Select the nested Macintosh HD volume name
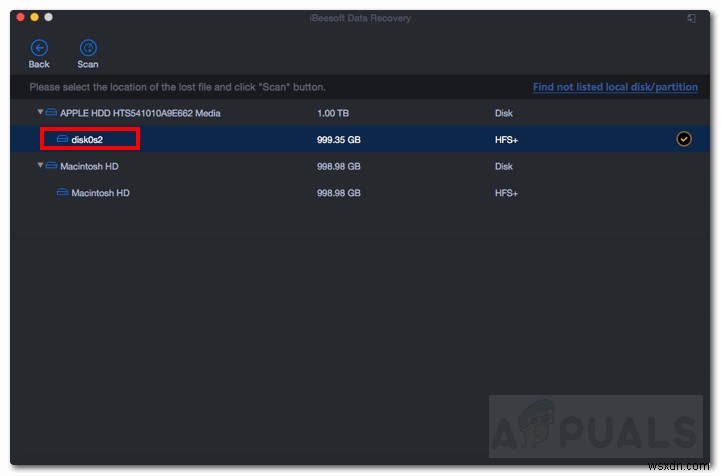This screenshot has width=721, height=476. tap(100, 192)
